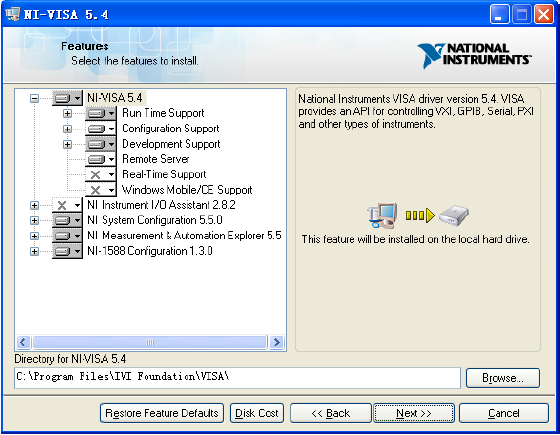Expand the Development Support node
560x435 pixels.
point(67,144)
